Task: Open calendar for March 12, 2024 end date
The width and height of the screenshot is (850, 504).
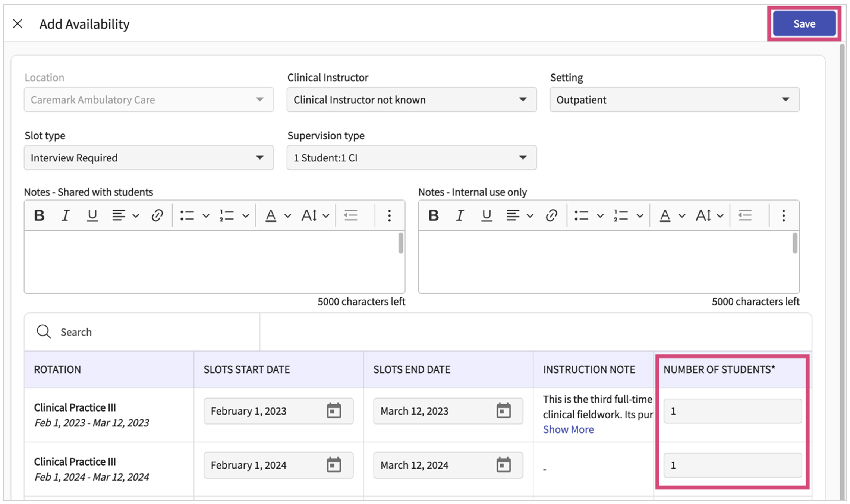Action: [x=503, y=465]
